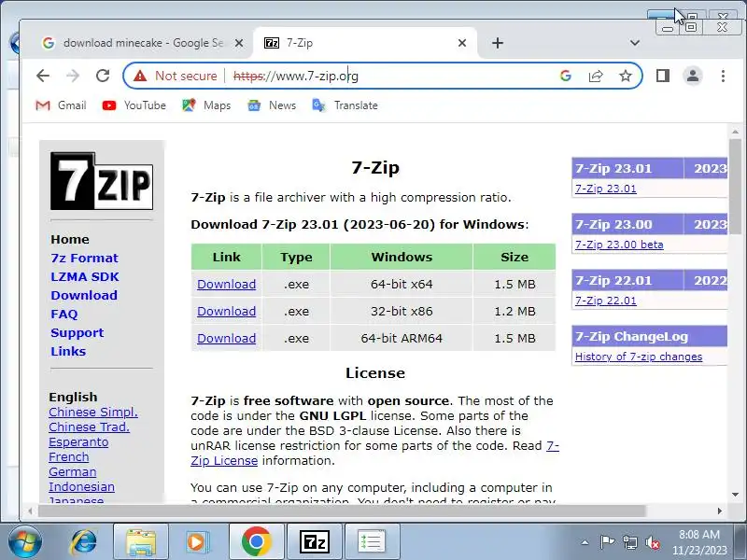Click the Google icon in address bar
The width and height of the screenshot is (747, 560).
click(566, 76)
